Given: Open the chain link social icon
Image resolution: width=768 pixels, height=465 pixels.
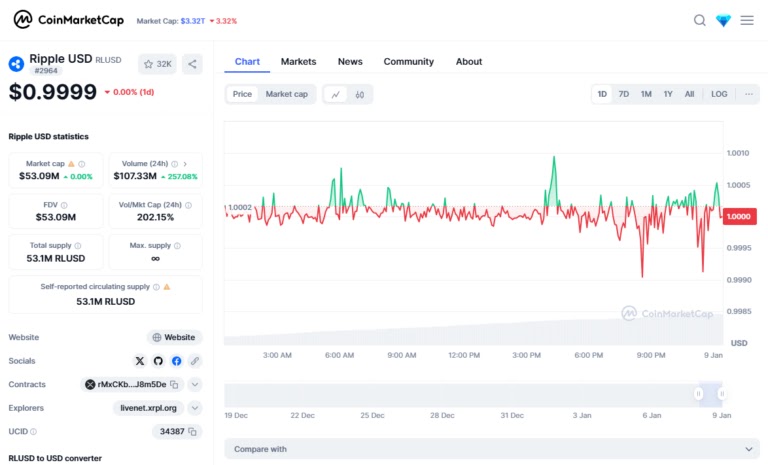Looking at the screenshot, I should [x=194, y=361].
